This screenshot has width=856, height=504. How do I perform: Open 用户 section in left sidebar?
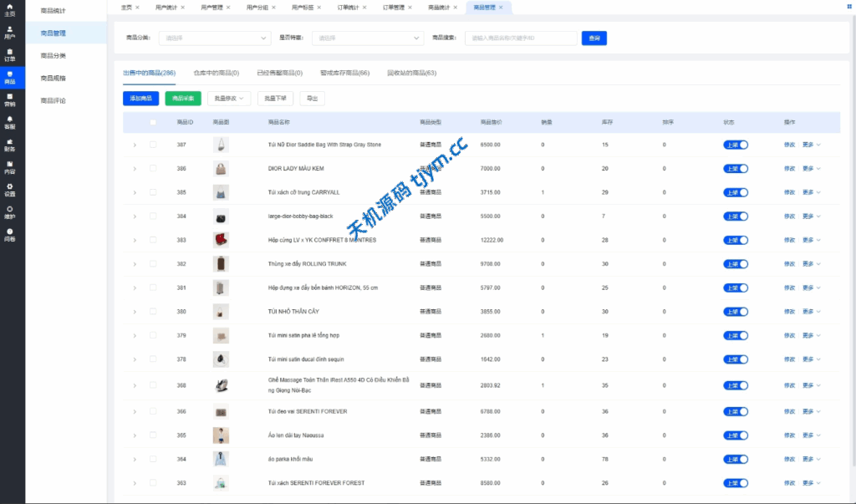click(x=10, y=33)
